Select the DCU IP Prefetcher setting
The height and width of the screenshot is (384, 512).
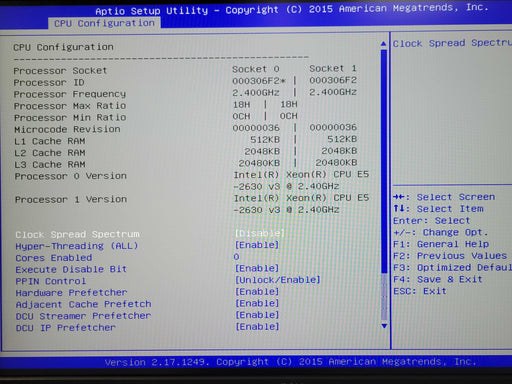(x=66, y=328)
